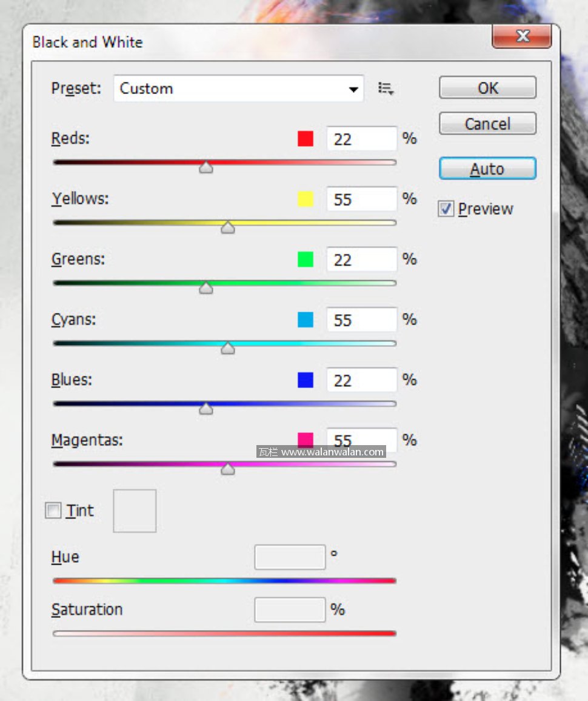Focus the Cyans value field
Image resolution: width=588 pixels, height=701 pixels.
tap(361, 320)
